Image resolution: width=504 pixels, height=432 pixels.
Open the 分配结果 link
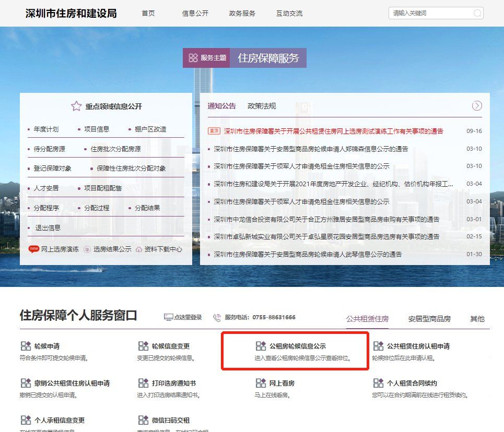click(x=147, y=208)
